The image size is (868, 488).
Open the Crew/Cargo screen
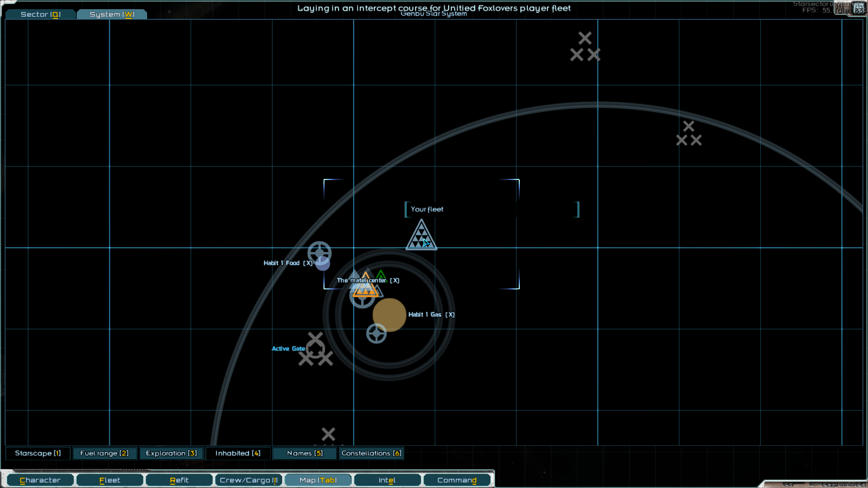pyautogui.click(x=248, y=480)
